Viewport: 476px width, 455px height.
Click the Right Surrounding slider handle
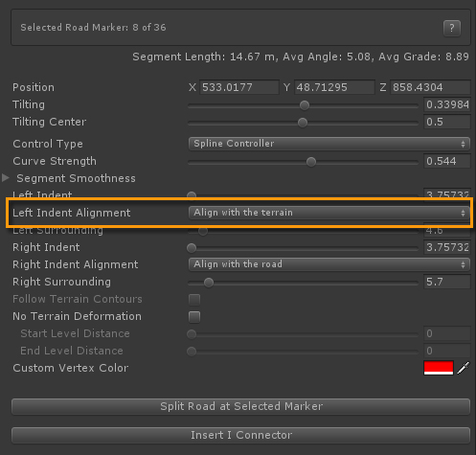pos(209,283)
